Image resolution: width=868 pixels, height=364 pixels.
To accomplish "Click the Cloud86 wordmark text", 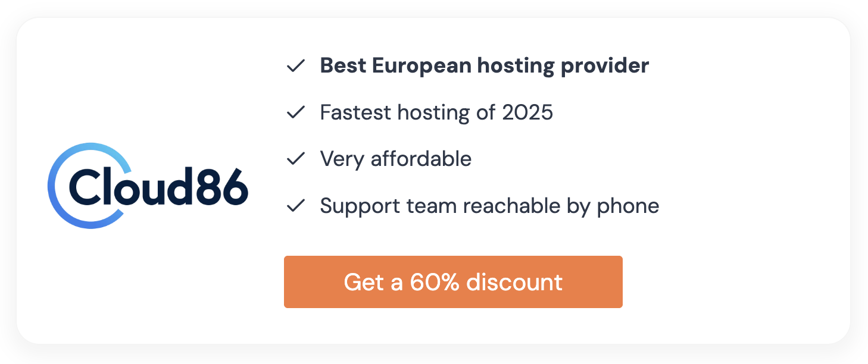I will pyautogui.click(x=158, y=186).
